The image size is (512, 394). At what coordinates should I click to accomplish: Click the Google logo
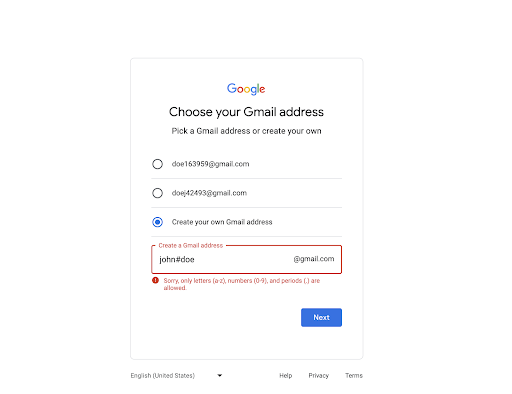[x=246, y=89]
